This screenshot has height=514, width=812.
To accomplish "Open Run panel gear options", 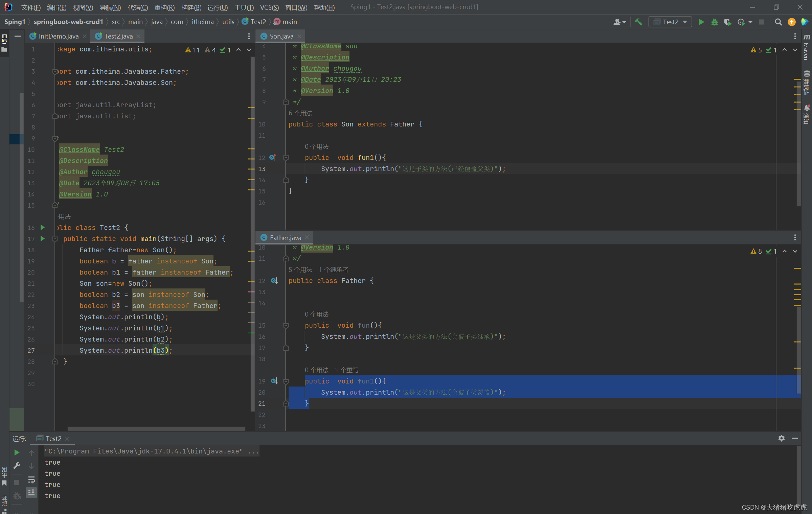I will pos(781,438).
